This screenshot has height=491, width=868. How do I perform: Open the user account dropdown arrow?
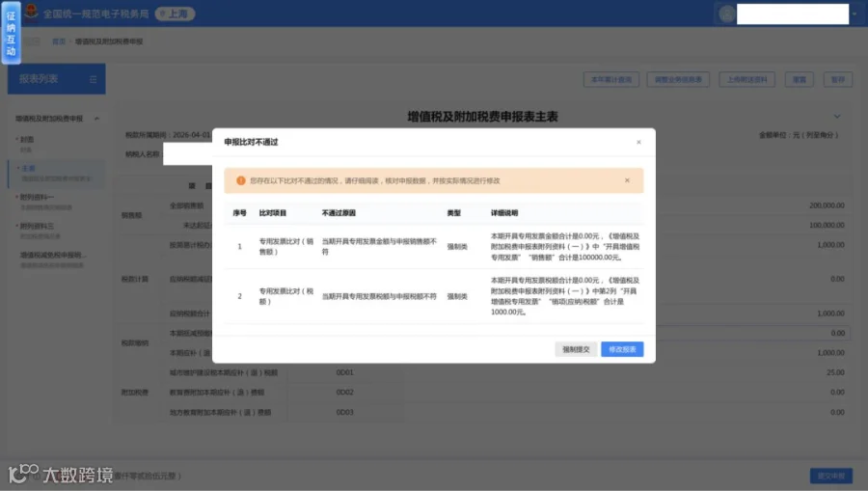pos(854,14)
